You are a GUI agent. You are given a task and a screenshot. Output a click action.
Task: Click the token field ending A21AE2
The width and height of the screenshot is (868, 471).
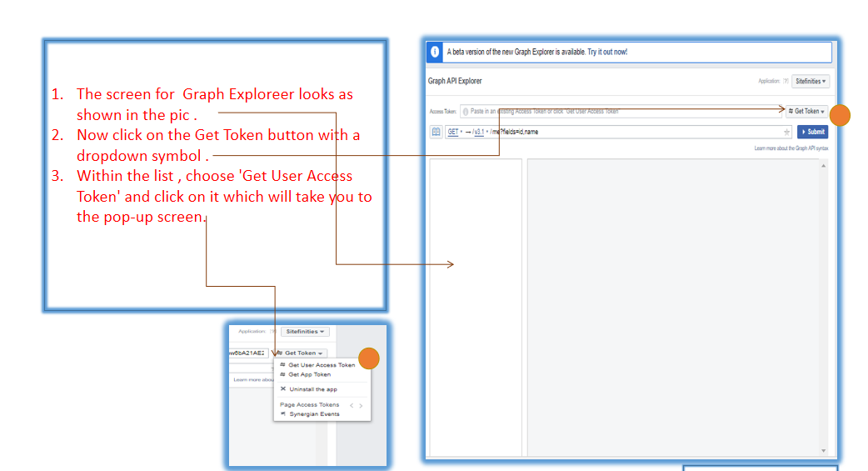tap(248, 353)
